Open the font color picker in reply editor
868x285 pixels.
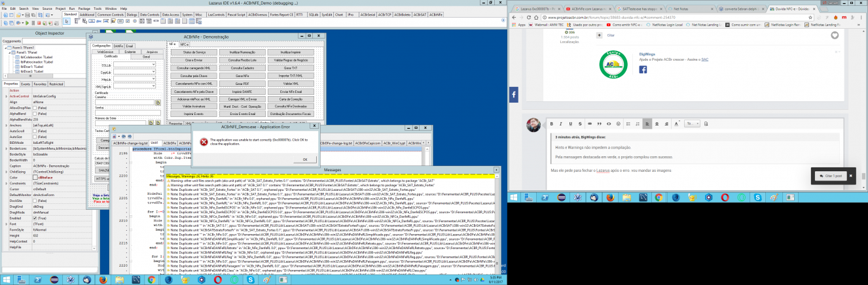[x=676, y=124]
